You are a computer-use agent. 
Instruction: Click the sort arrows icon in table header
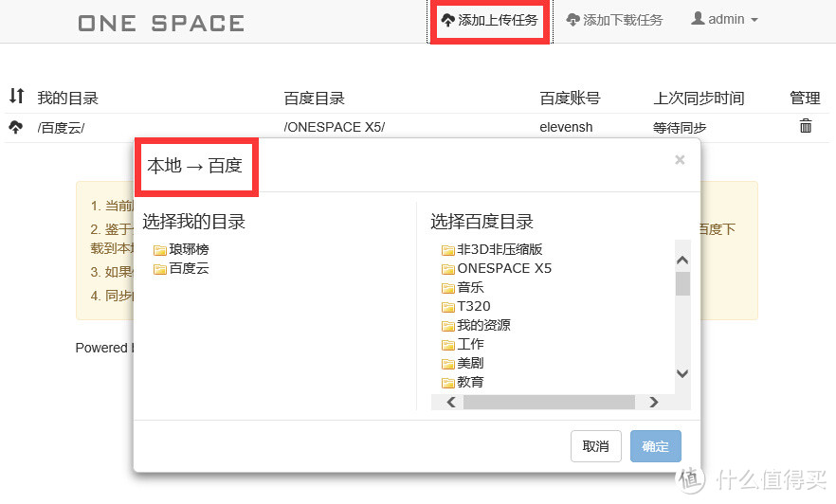pos(16,96)
